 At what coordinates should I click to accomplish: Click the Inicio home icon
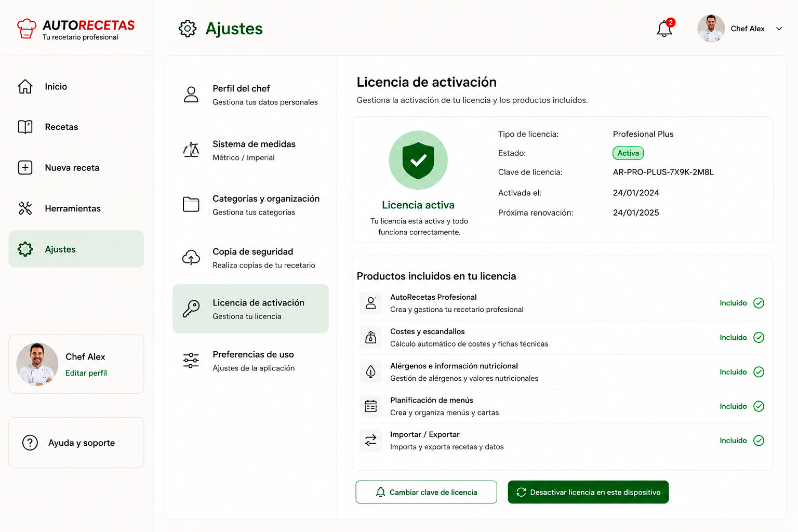[x=25, y=86]
